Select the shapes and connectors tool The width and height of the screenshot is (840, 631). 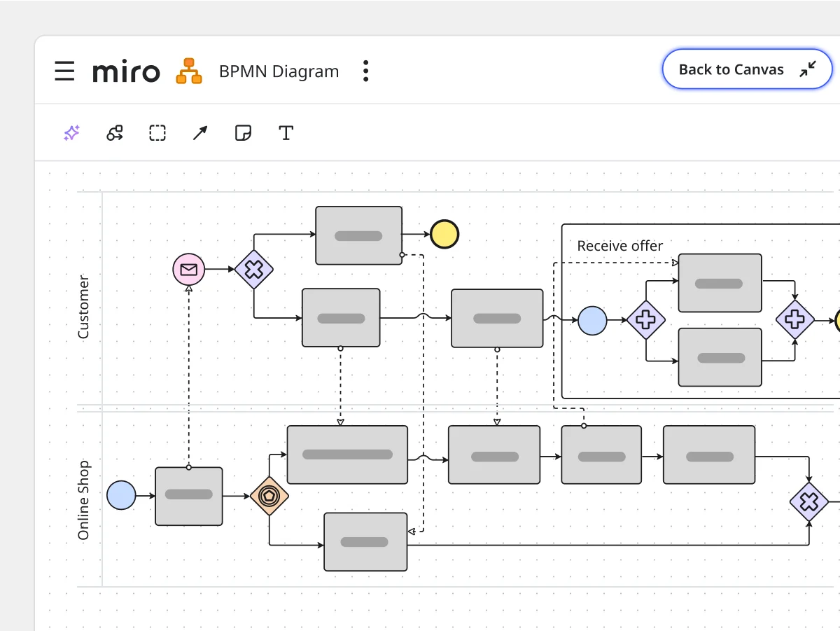[x=115, y=133]
